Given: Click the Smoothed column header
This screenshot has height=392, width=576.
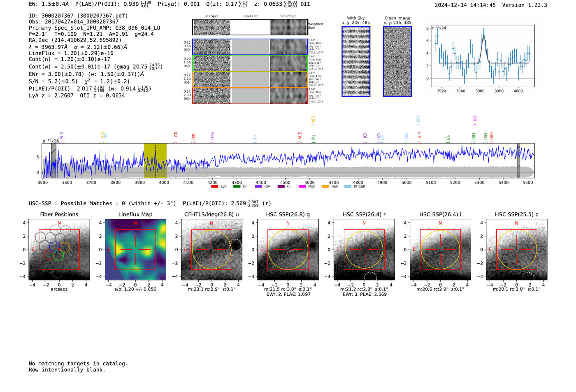Looking at the screenshot, I should pos(288,16).
